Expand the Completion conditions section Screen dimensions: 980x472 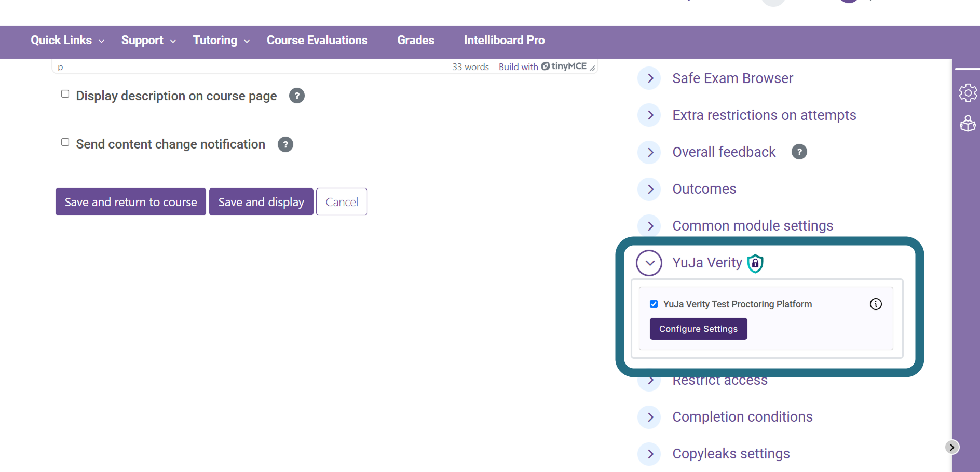649,417
